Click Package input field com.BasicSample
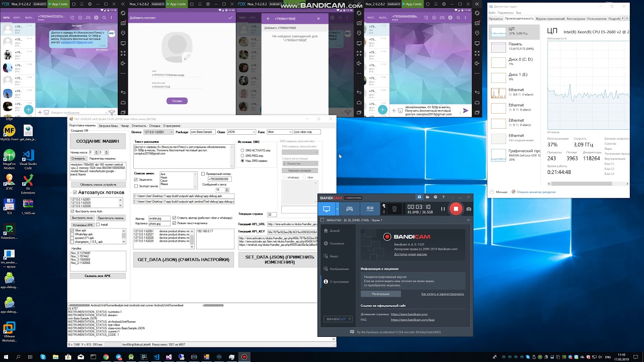 click(x=202, y=132)
